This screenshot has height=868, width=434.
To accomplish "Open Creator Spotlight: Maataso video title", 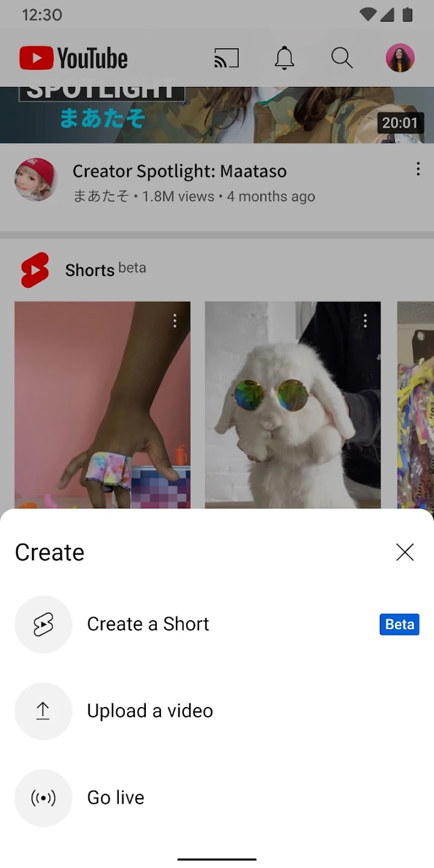I will point(180,171).
